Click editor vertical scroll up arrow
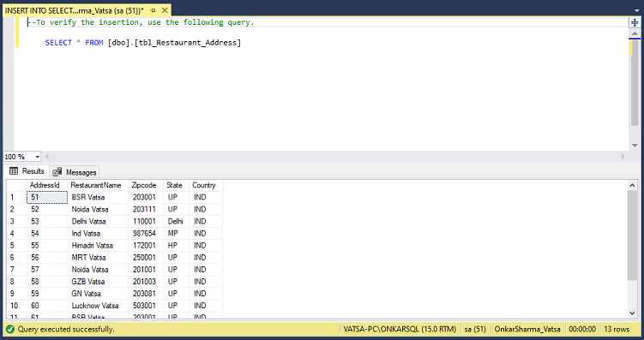The image size is (644, 340). tap(635, 33)
